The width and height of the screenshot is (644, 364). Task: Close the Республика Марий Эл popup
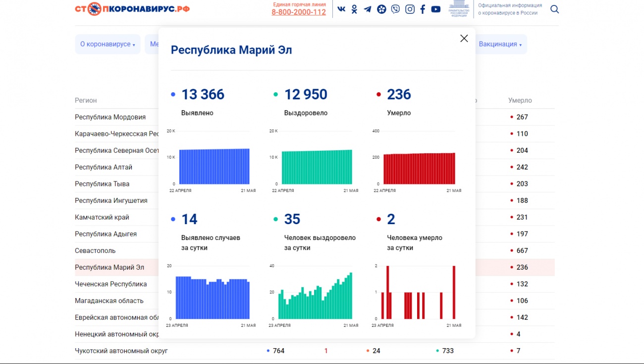coord(464,39)
